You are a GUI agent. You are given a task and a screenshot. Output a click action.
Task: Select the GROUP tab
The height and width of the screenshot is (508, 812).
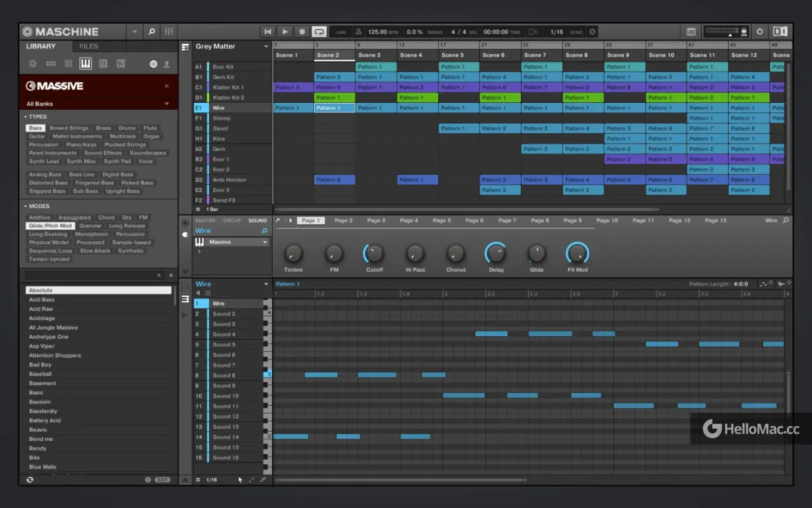click(232, 220)
